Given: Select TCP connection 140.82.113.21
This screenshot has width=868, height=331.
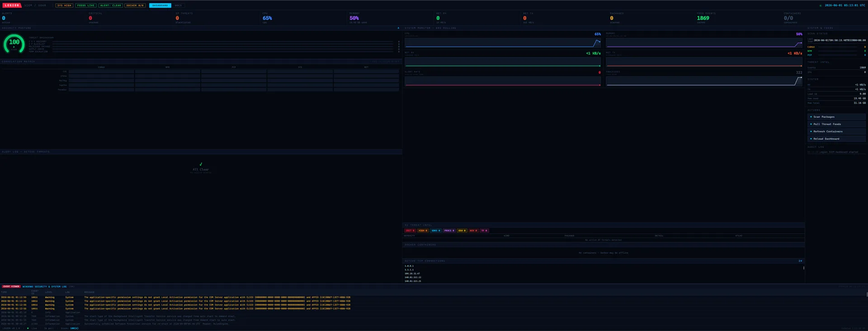Looking at the screenshot, I should coord(413,281).
